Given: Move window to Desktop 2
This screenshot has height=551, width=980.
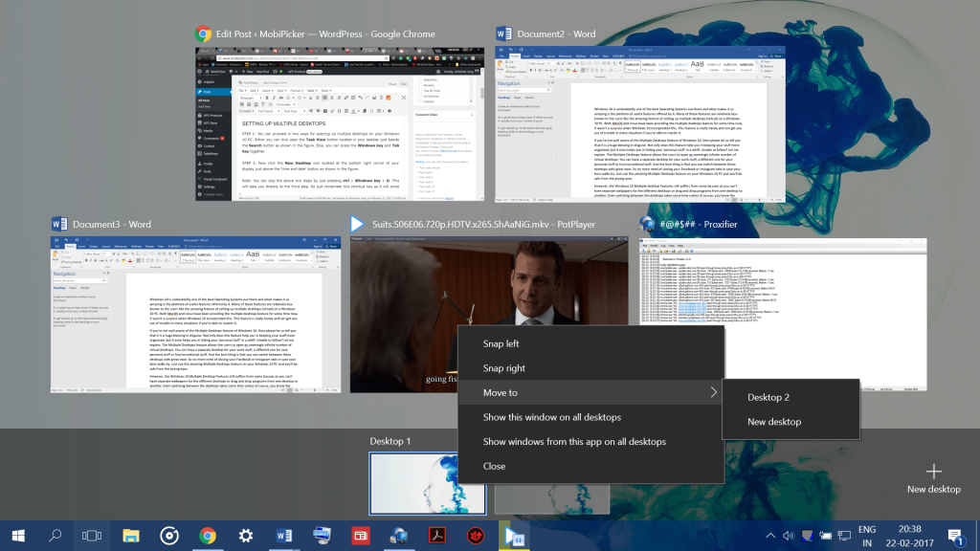Looking at the screenshot, I should 791,397.
